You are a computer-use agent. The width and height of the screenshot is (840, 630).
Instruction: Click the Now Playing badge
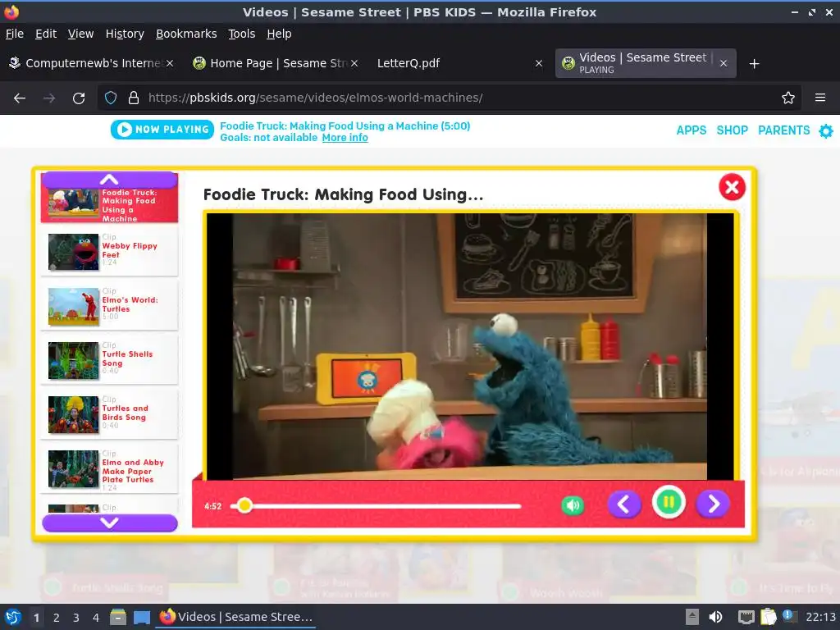(162, 129)
